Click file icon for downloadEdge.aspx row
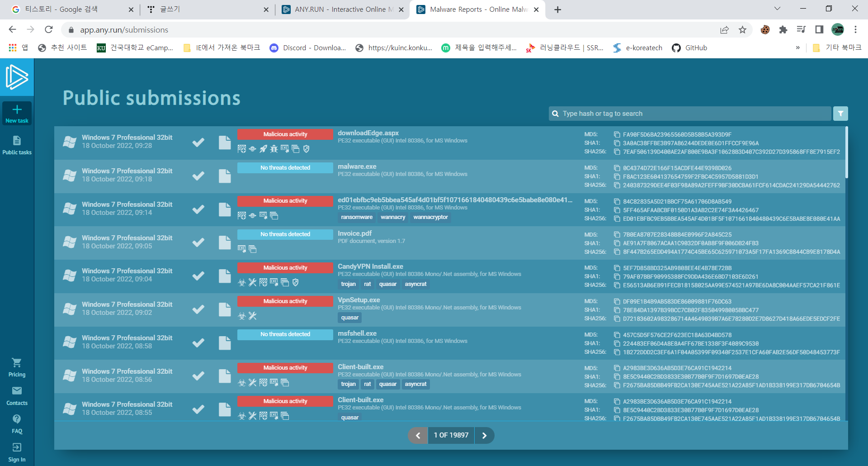The width and height of the screenshot is (868, 466). (x=225, y=143)
